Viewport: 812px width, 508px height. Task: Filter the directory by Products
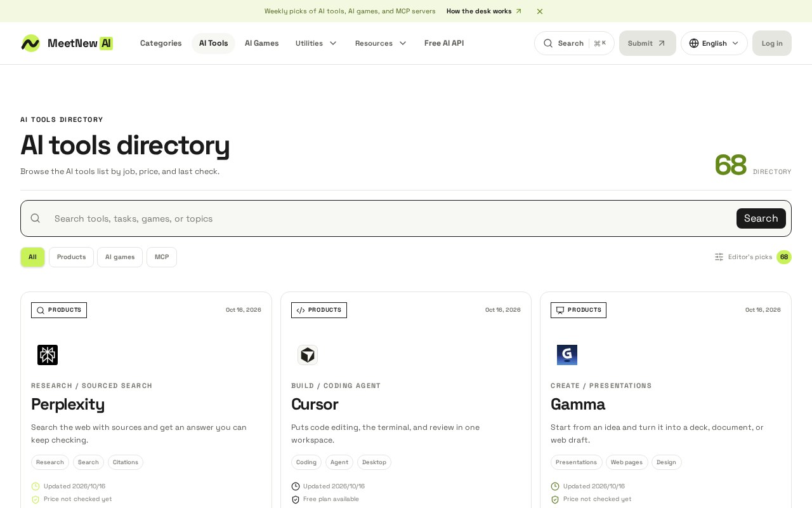71,257
